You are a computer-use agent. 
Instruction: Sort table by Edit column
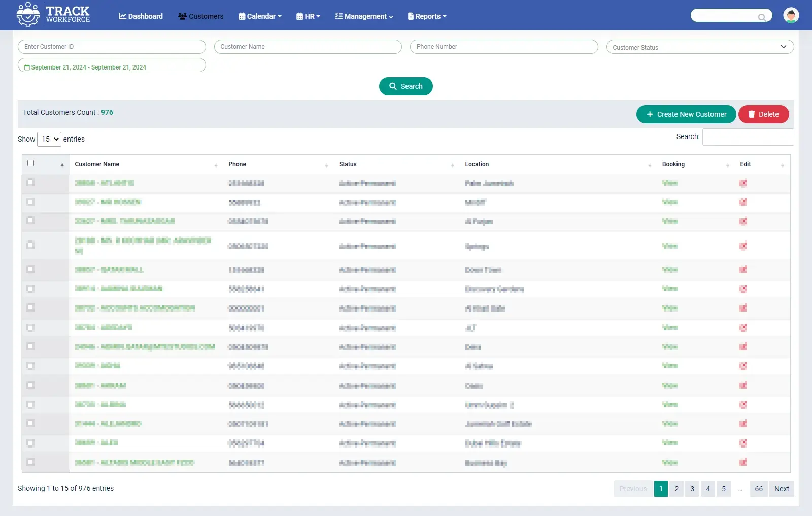[762, 164]
